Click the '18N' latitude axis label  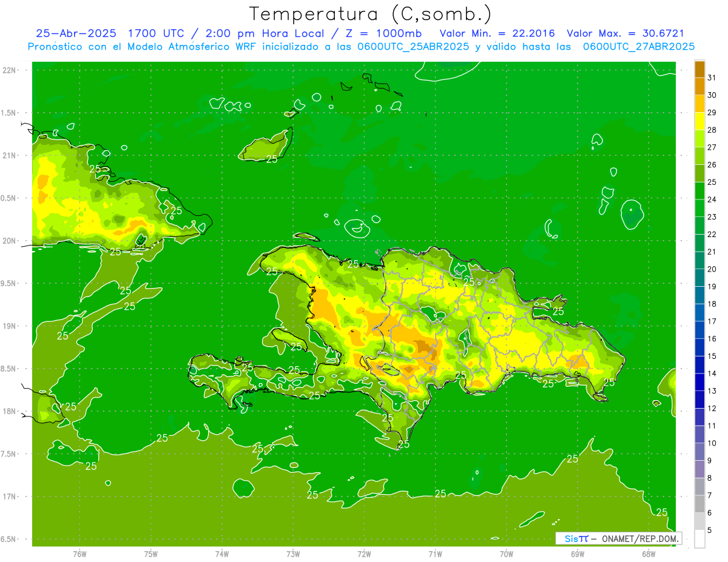[10, 412]
